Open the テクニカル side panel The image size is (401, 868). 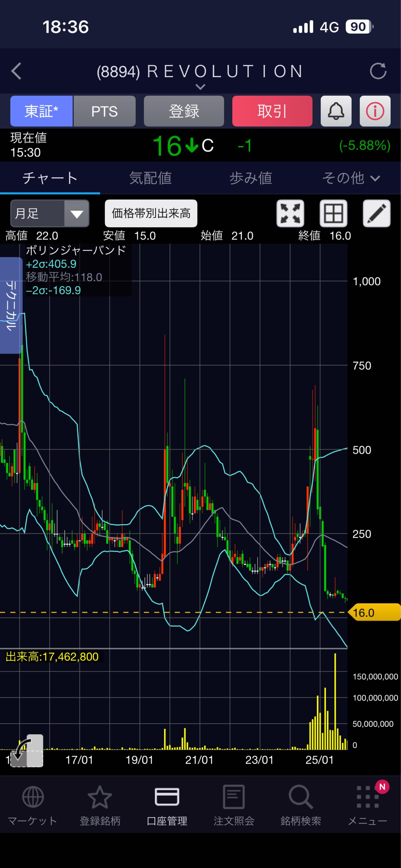11,305
